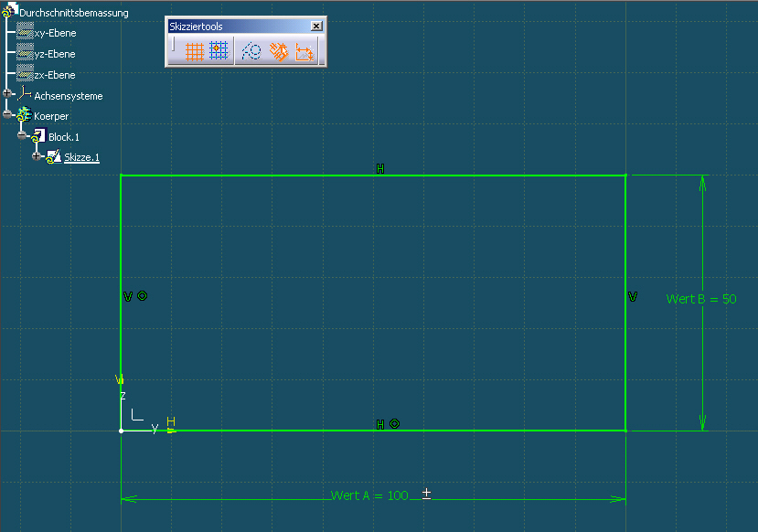Click the Durchschnittsbemassung part icon

(10, 10)
